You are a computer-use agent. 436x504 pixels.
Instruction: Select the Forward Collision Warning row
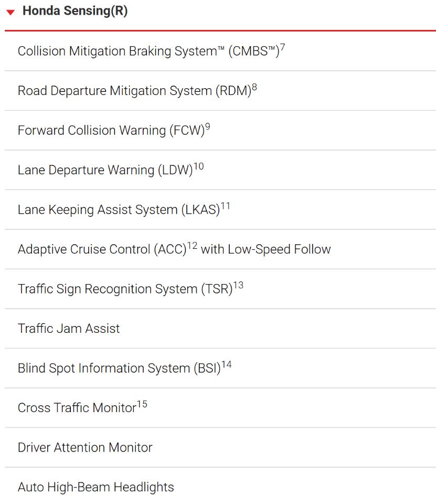(220, 130)
